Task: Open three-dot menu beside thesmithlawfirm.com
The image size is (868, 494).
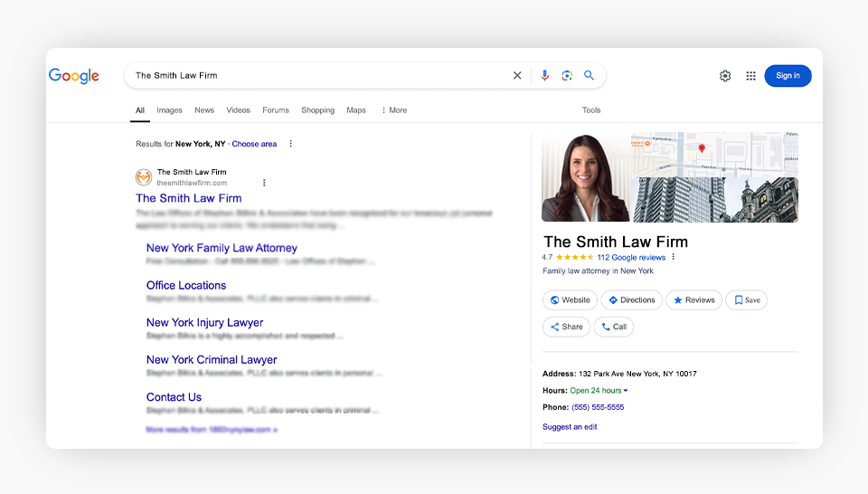Action: (x=264, y=183)
